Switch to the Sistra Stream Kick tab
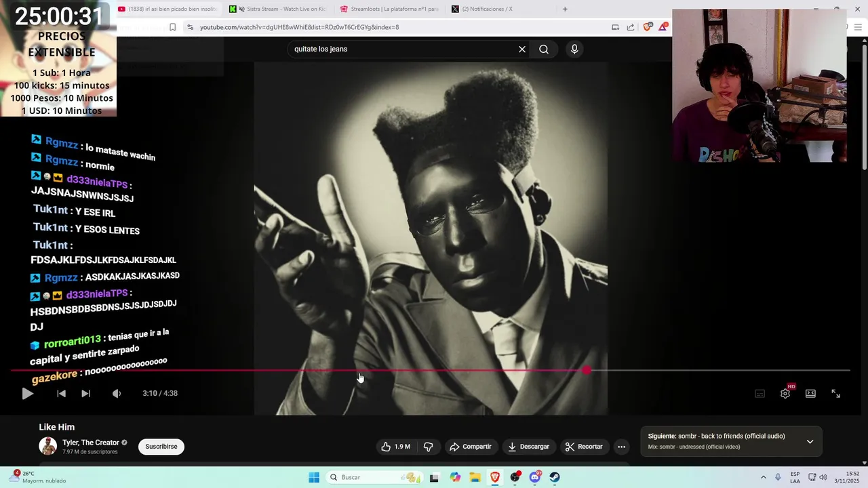This screenshot has width=868, height=488. coord(279,9)
